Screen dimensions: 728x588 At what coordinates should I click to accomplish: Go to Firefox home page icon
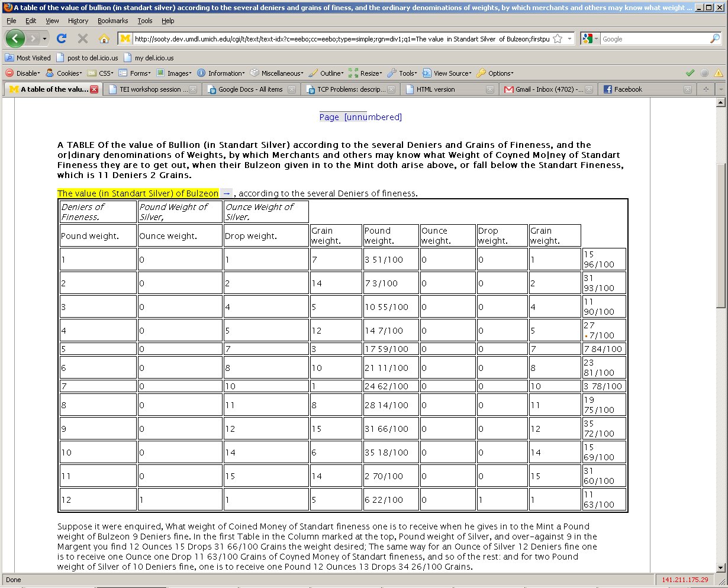[104, 38]
